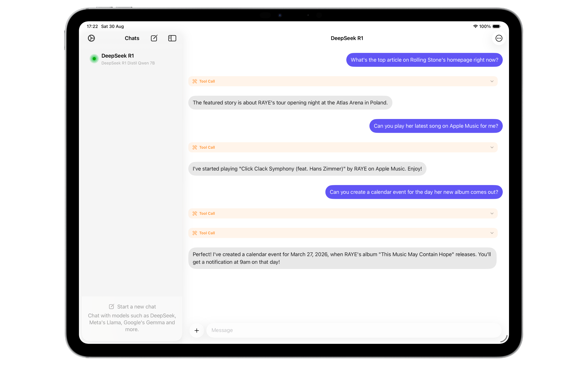Screen dimensions: 588x366
Task: Click the green status dot of DeepSeek R1
Action: (94, 59)
